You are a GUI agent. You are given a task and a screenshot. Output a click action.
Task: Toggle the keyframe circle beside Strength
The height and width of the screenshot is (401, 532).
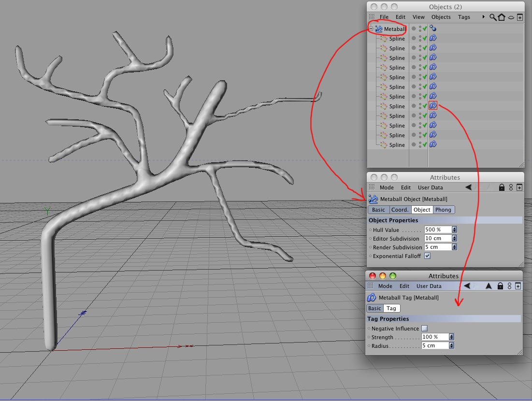[x=369, y=337]
